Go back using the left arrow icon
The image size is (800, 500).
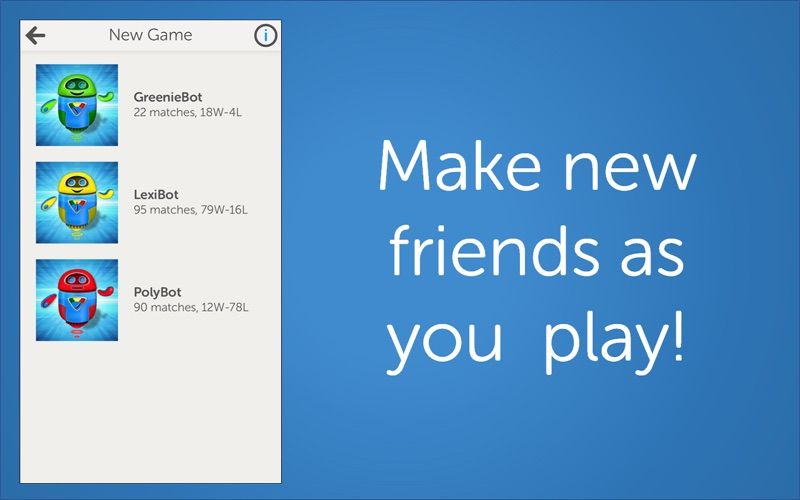point(36,35)
